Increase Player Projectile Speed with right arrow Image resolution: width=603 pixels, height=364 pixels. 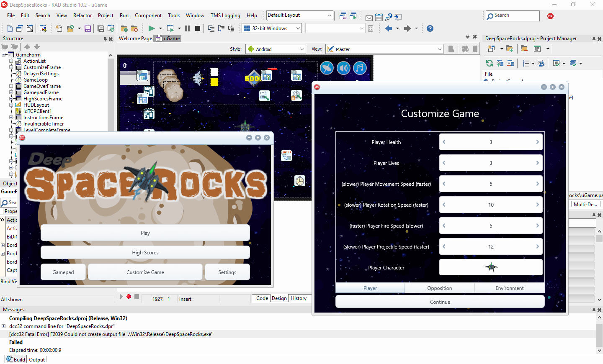(537, 246)
